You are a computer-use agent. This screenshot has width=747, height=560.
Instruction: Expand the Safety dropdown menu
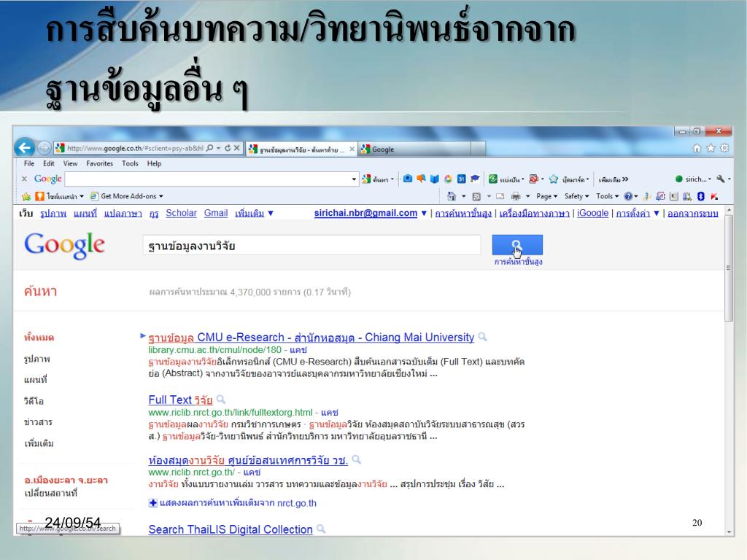click(x=576, y=196)
